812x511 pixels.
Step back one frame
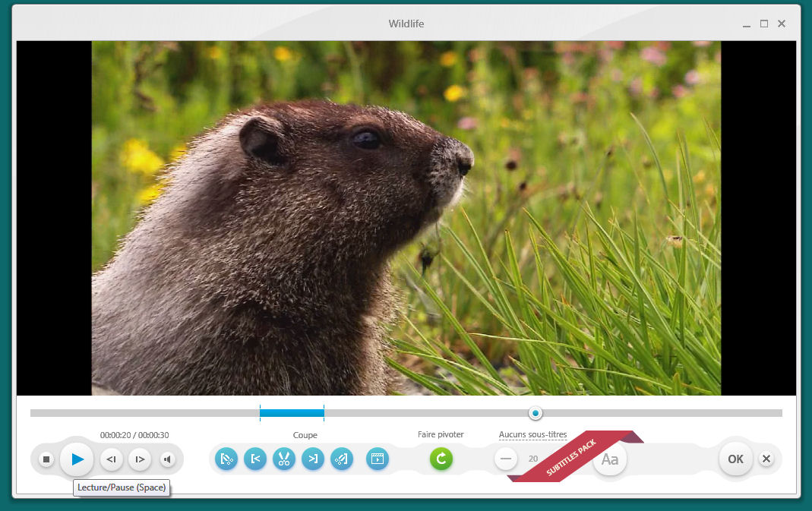(111, 459)
